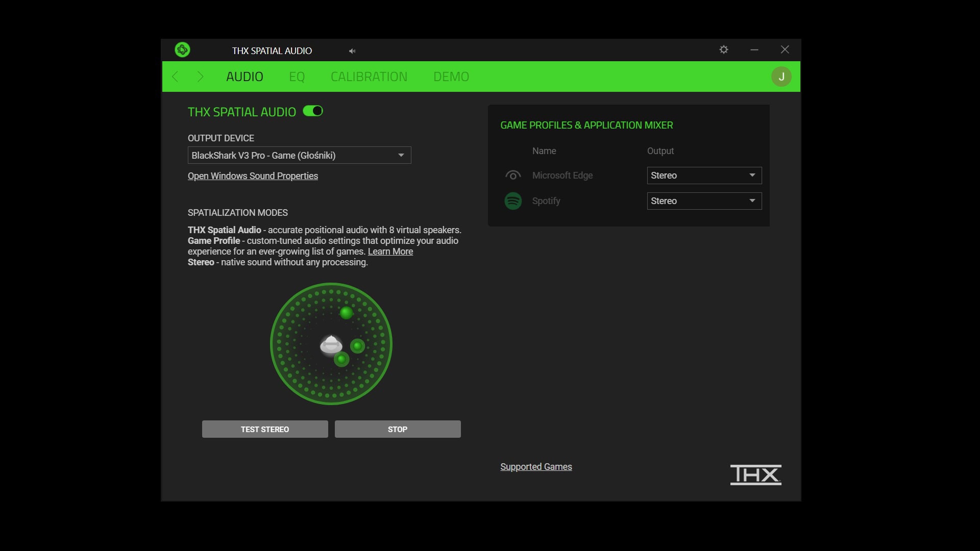Click the GAME PROFILES & APPLICATION MIXER heading
The image size is (980, 551).
click(586, 125)
